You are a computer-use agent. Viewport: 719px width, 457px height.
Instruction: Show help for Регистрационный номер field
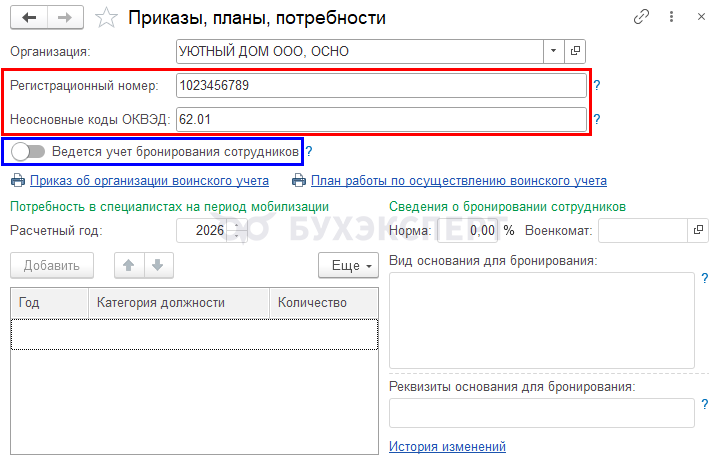tap(597, 85)
